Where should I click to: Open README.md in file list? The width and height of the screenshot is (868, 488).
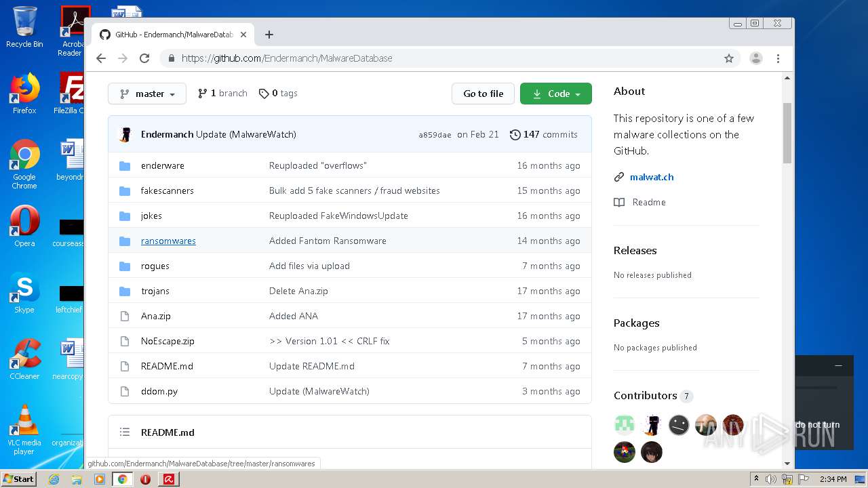pyautogui.click(x=167, y=366)
